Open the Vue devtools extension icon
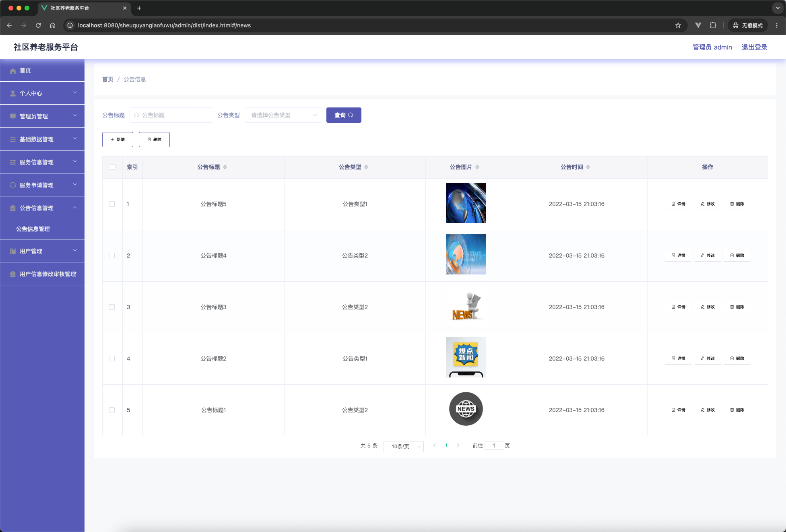Image resolution: width=786 pixels, height=532 pixels. [x=698, y=25]
